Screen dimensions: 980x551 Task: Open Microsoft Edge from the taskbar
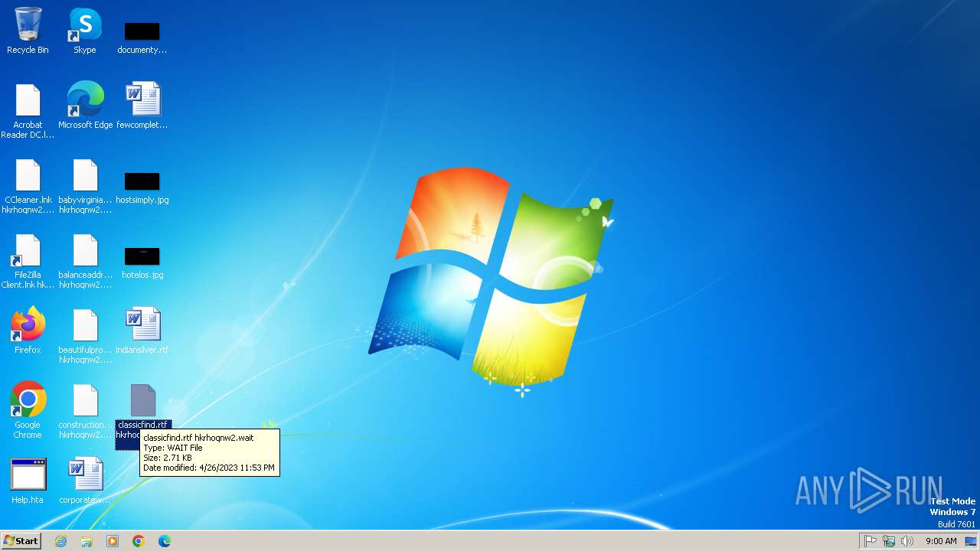(165, 541)
